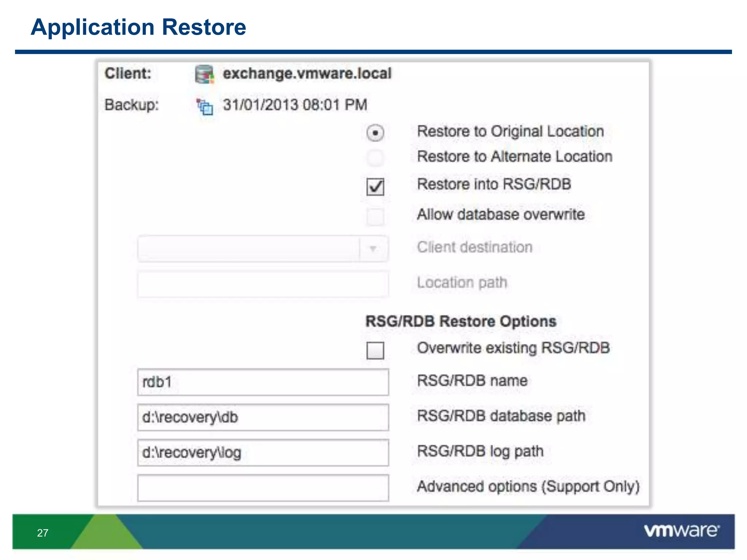Click the RSG/RDB log path field
Screen dimensions: 747x560
click(x=263, y=452)
